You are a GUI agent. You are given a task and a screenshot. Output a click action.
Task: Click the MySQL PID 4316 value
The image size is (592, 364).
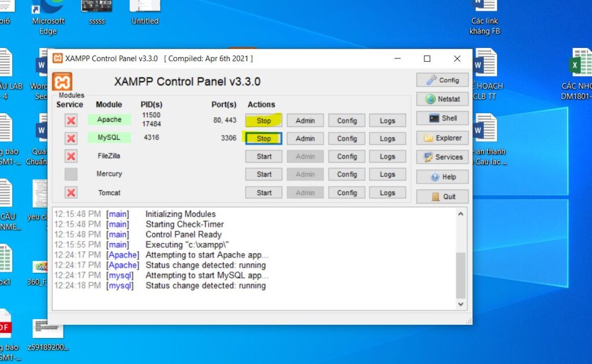tap(151, 138)
